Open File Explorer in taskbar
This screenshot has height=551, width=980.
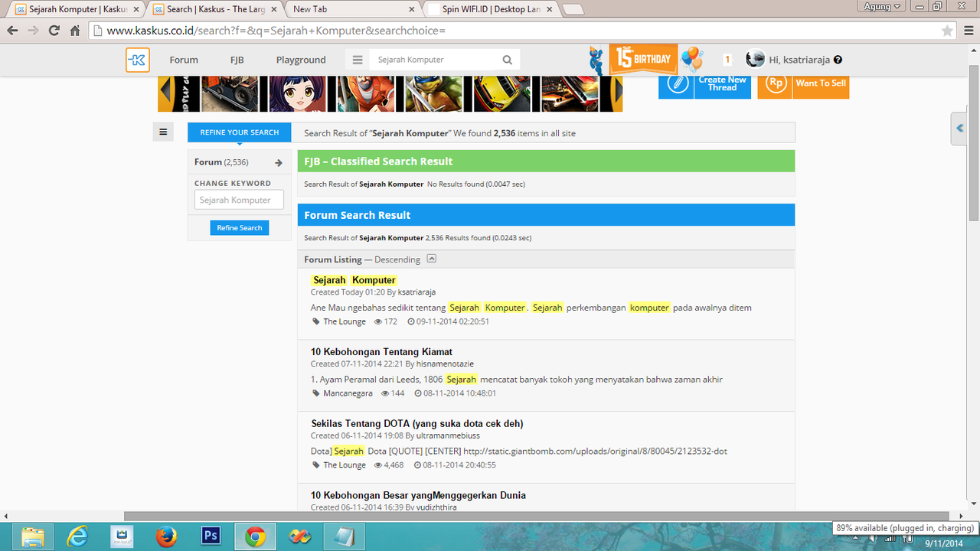point(32,536)
